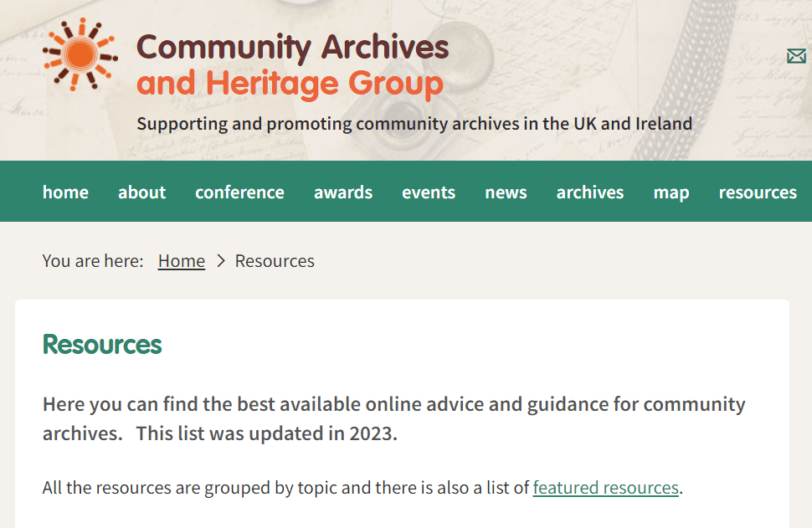Navigate to the events page
This screenshot has height=528, width=812.
429,192
